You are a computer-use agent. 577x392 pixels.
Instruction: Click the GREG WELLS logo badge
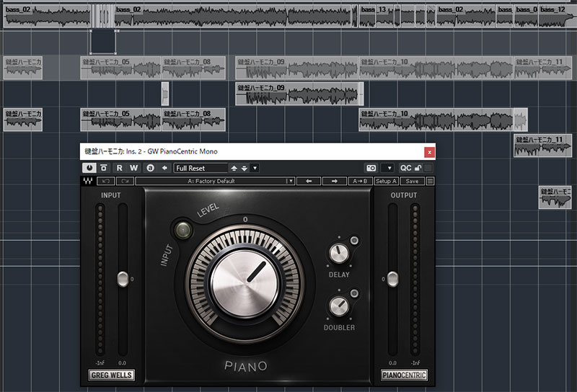(x=111, y=375)
